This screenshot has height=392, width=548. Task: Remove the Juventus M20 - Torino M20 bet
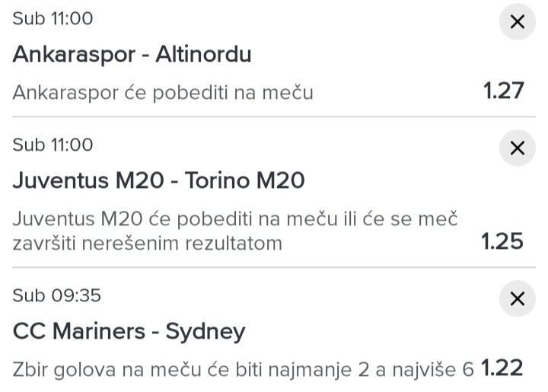[517, 148]
